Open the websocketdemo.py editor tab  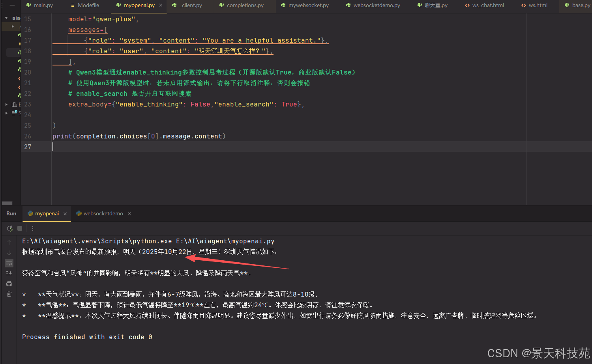point(373,5)
